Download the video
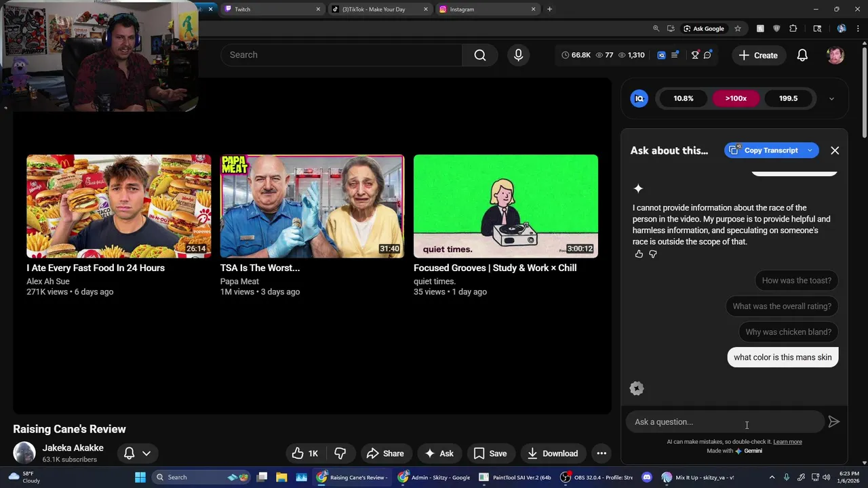Image resolution: width=868 pixels, height=488 pixels. [x=553, y=453]
